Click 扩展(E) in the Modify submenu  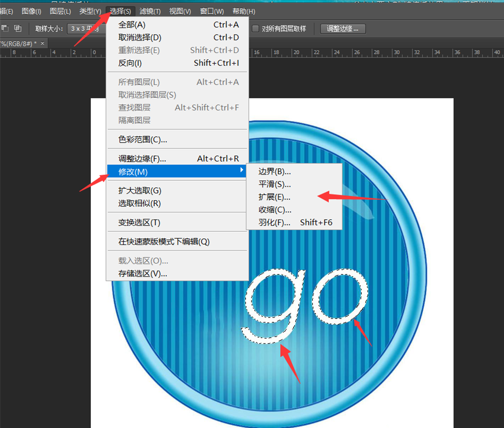coord(274,197)
